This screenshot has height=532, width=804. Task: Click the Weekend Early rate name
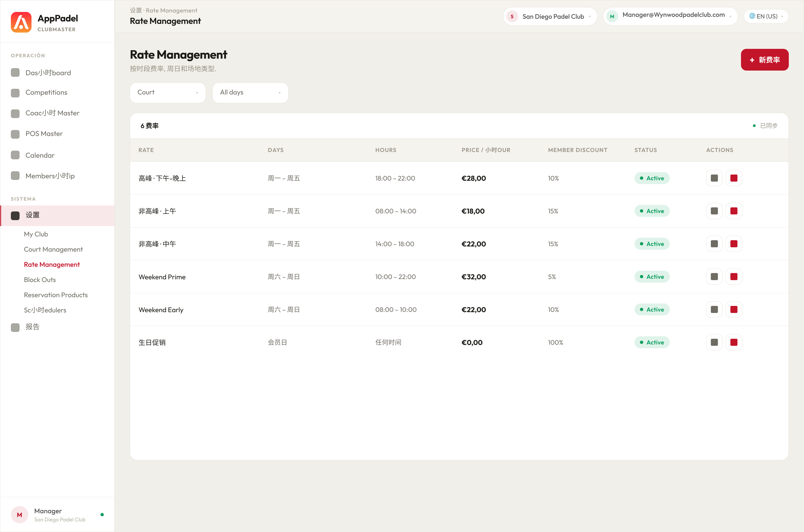(x=161, y=310)
